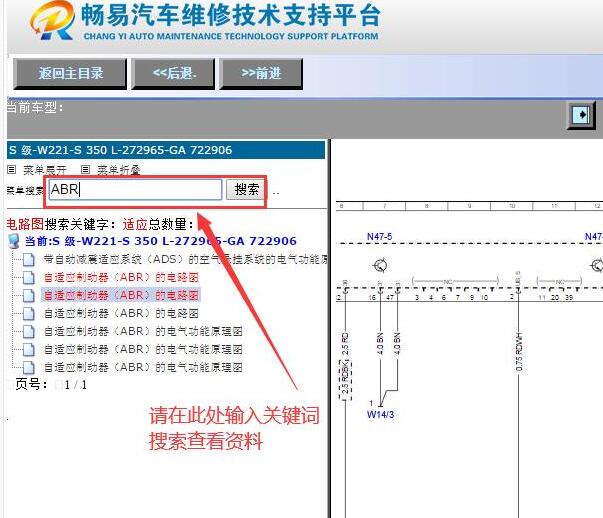603x518 pixels.
Task: Click the S 级-W221-S 350 L-272965 title bar
Action: point(166,150)
